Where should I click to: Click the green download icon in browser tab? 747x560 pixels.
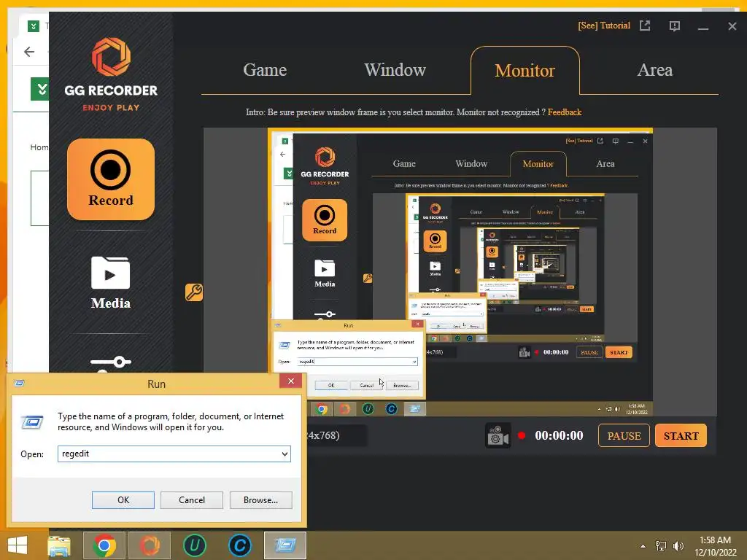coord(34,26)
